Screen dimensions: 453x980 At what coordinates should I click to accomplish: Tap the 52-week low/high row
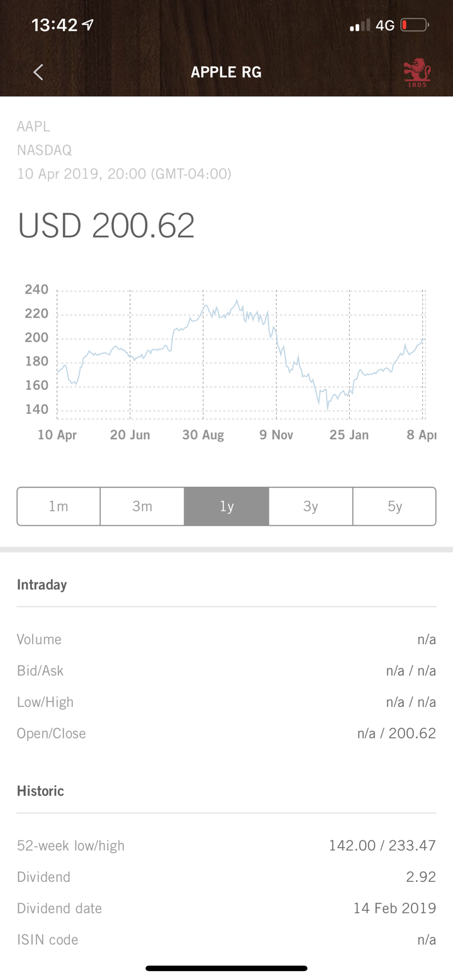(x=226, y=845)
